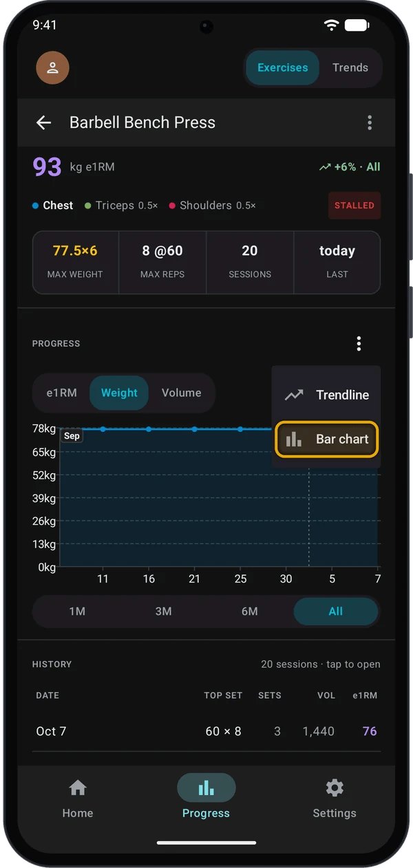Set chart range to 3M
The height and width of the screenshot is (868, 413).
pos(163,611)
